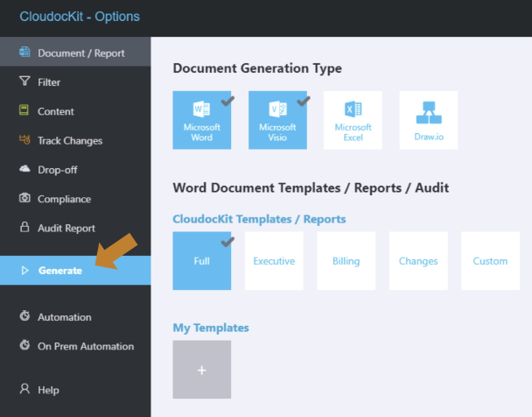Click the Automation clock icon
Image resolution: width=532 pixels, height=417 pixels.
point(24,315)
